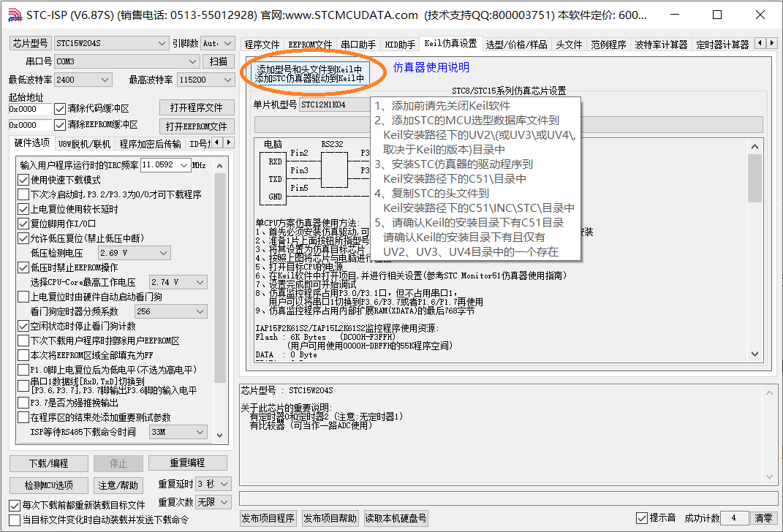Click 清零 success counter button

pos(763,518)
